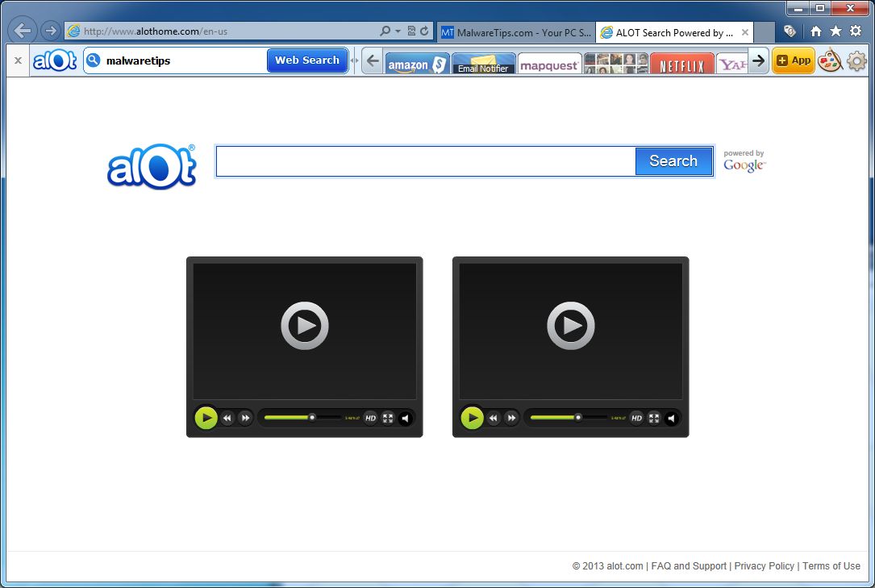Refresh the page in address bar
Image resolution: width=875 pixels, height=588 pixels.
[424, 31]
